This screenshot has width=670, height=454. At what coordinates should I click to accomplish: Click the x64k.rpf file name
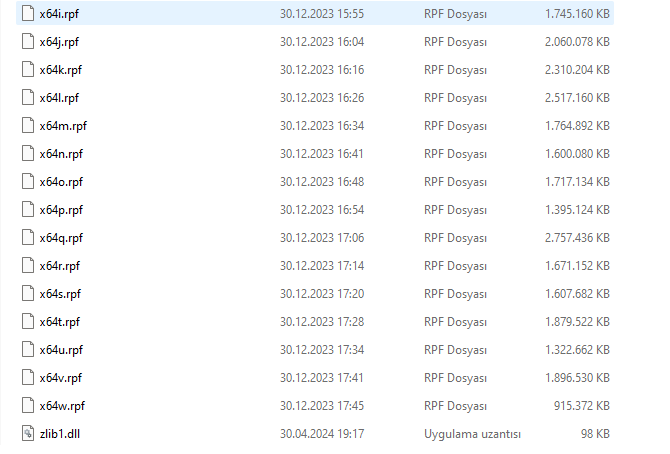click(x=61, y=70)
